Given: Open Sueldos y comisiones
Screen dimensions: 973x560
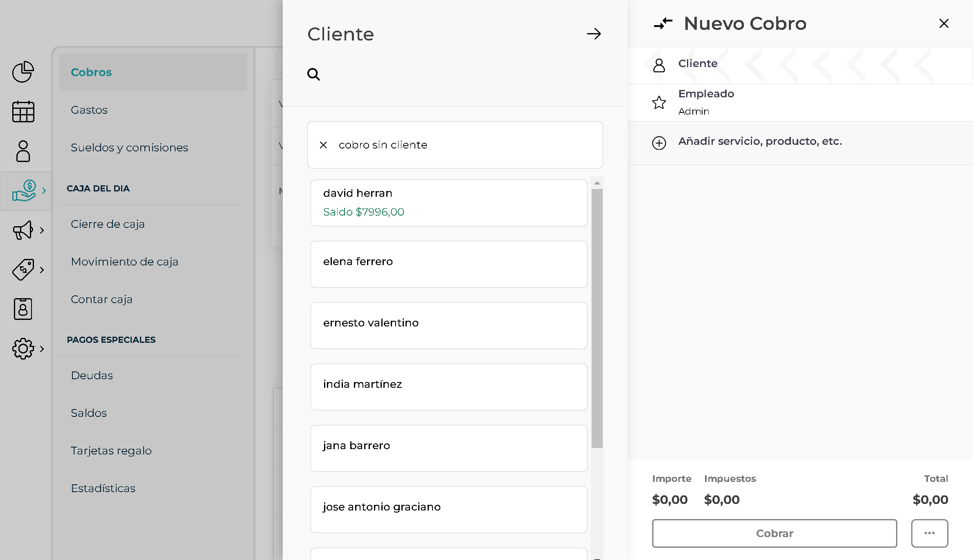Looking at the screenshot, I should [x=129, y=148].
